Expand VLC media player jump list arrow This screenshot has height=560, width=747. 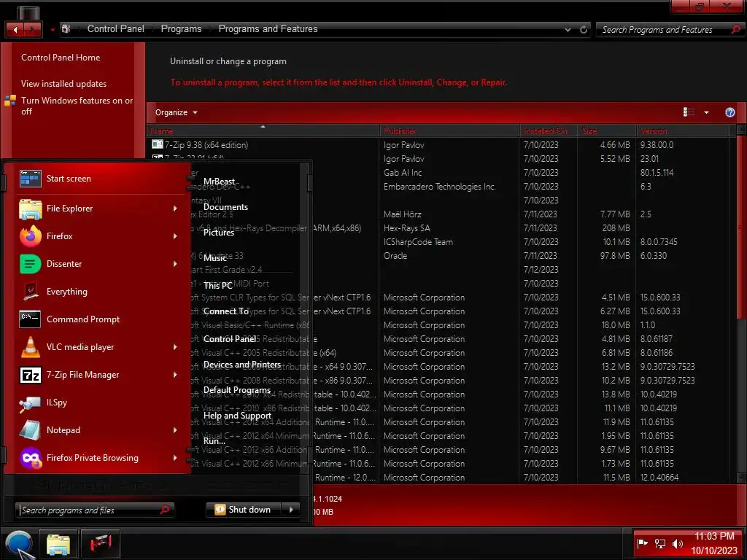click(x=175, y=347)
